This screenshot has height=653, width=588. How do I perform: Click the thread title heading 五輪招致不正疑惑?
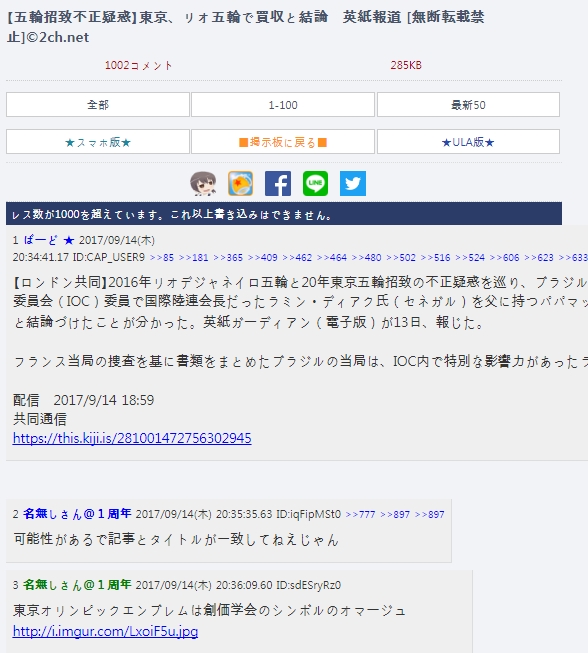[x=246, y=27]
